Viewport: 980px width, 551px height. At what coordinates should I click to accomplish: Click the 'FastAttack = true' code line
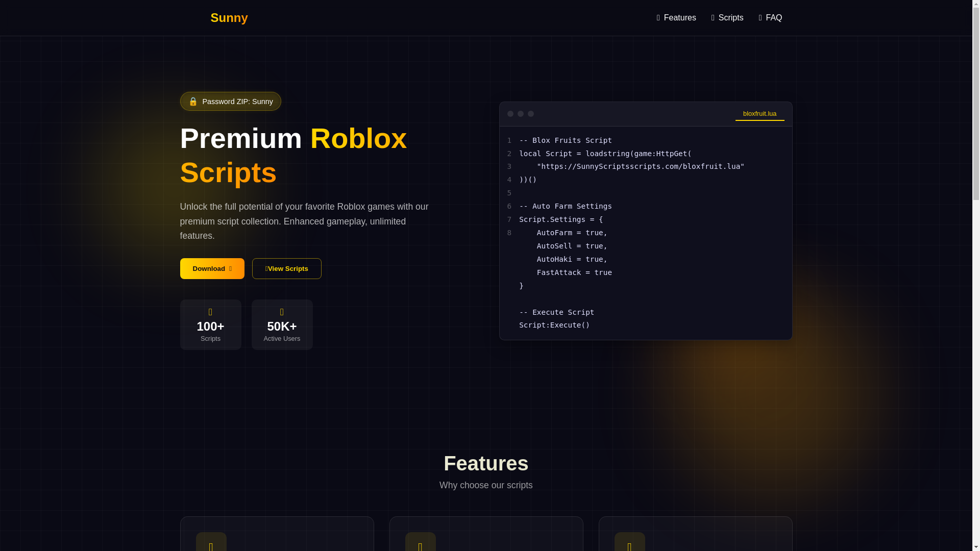(574, 272)
